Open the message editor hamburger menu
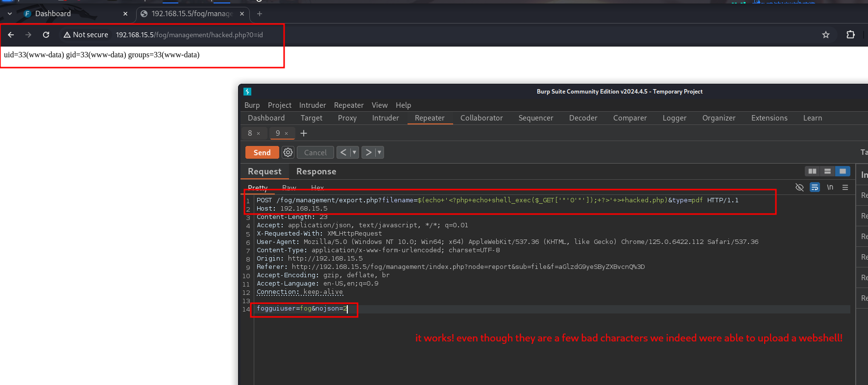This screenshot has width=868, height=385. [x=845, y=187]
